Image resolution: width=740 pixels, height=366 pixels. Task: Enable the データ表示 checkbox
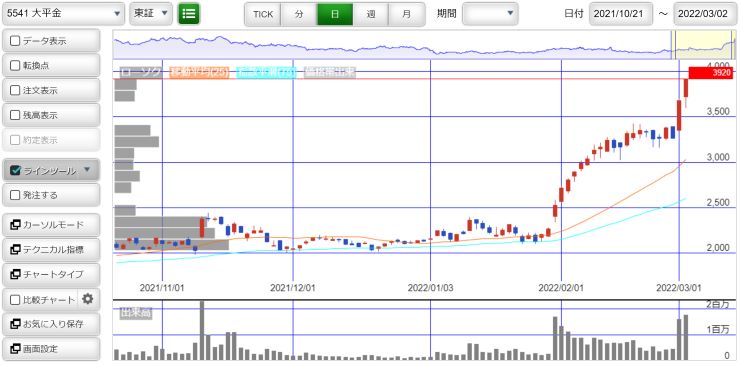15,41
